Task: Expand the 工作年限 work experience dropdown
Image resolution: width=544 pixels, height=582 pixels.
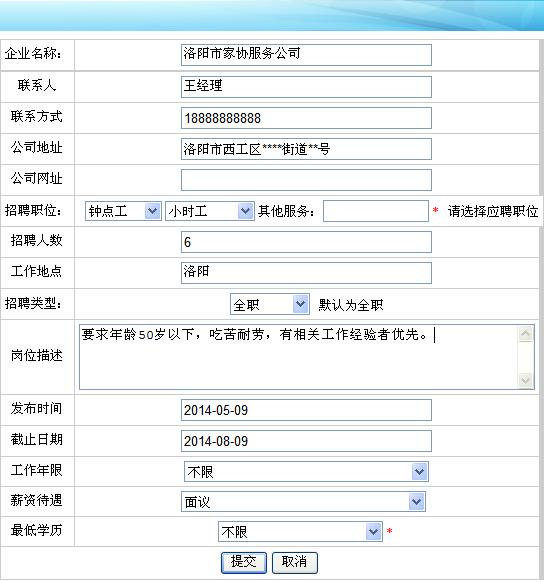Action: point(306,472)
